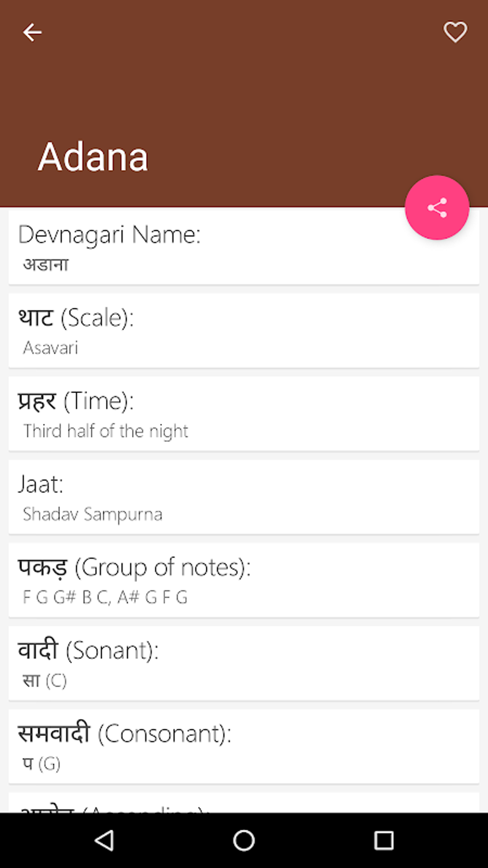Viewport: 488px width, 868px height.
Task: Tap the partially visible Ascending card
Action: click(x=244, y=804)
